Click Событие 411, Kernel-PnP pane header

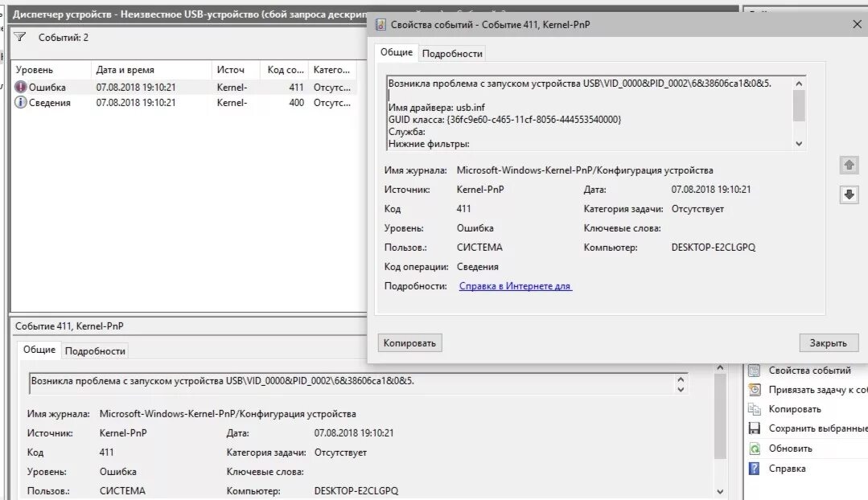coord(69,326)
